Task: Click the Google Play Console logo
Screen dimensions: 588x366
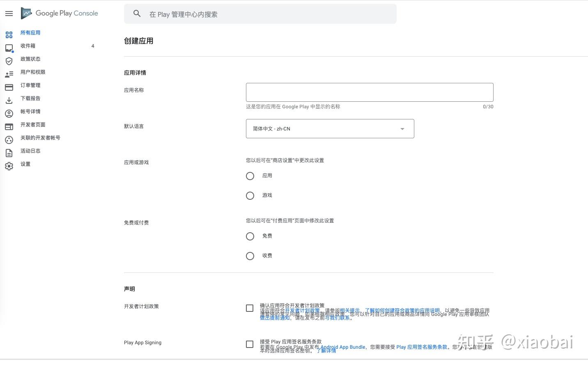Action: [x=60, y=13]
